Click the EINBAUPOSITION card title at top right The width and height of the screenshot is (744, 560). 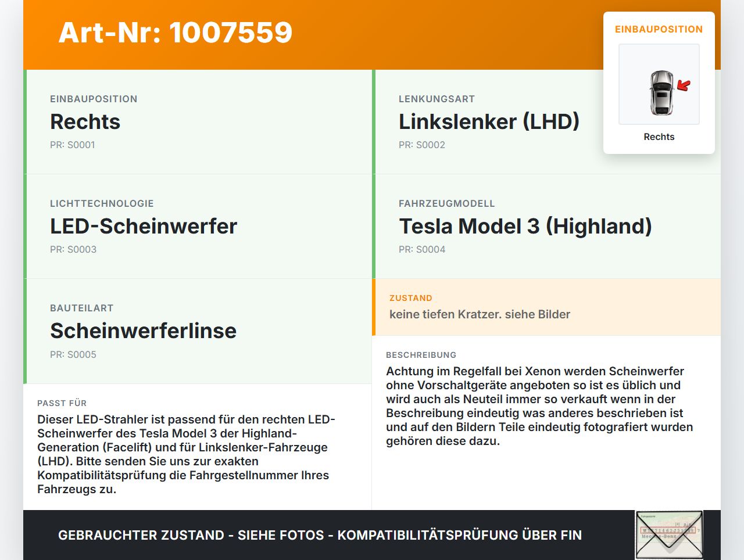[x=659, y=29]
